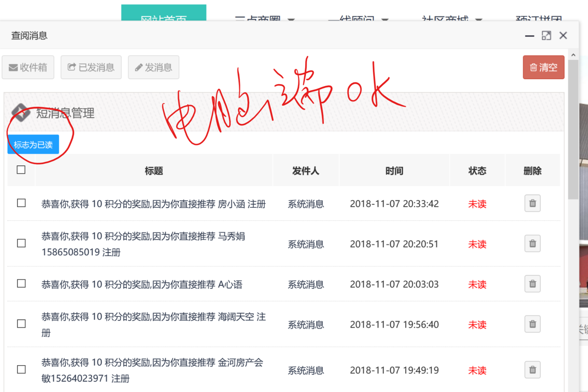Delete the 房小涵 registration message via trash icon
Image resolution: width=588 pixels, height=392 pixels.
pos(532,203)
